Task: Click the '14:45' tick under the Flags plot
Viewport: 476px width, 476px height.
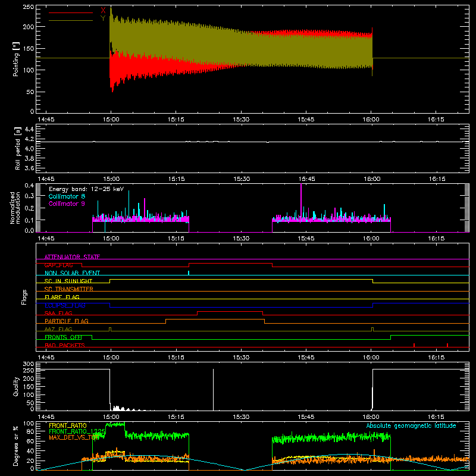Action: (46, 358)
